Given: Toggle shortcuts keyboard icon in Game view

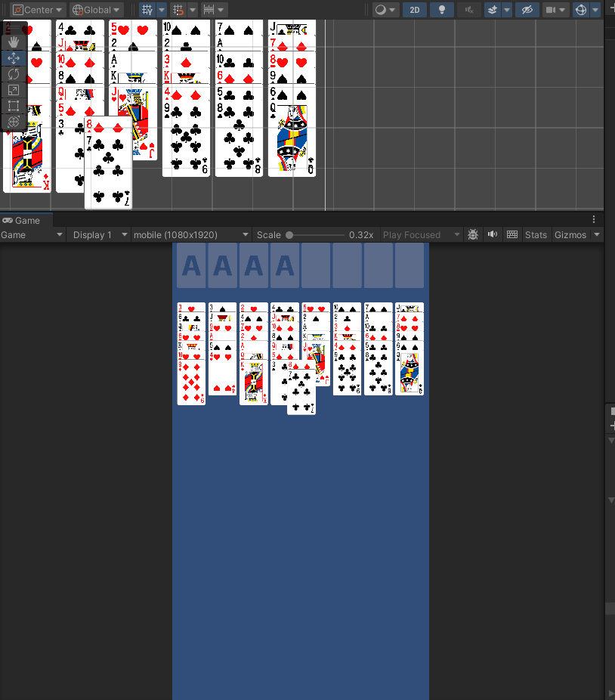Looking at the screenshot, I should coord(512,234).
